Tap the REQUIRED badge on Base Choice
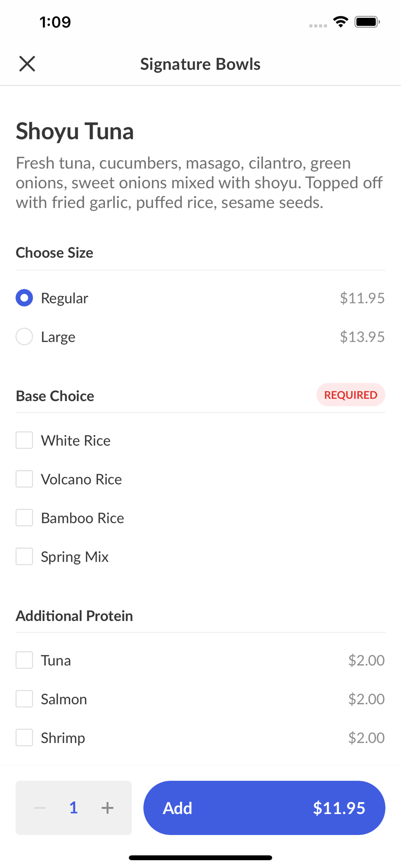Screen dimensions: 401x868 tap(351, 395)
